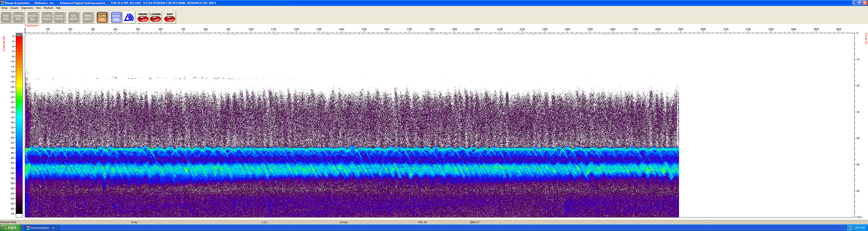This screenshot has height=231, width=868.
Task: Click the '1:1/...' status bar entry
Action: 265,222
